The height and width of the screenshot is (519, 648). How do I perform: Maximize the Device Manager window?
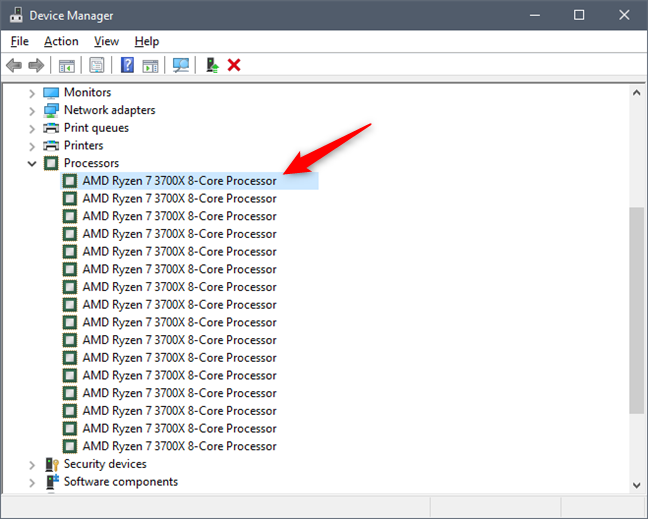(x=579, y=15)
